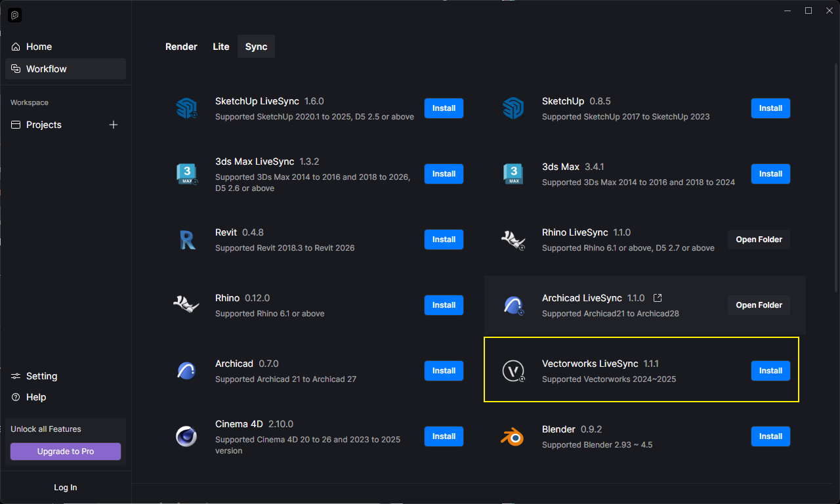The width and height of the screenshot is (840, 504).
Task: Click the D5 logo icon in the top-left corner
Action: [15, 14]
